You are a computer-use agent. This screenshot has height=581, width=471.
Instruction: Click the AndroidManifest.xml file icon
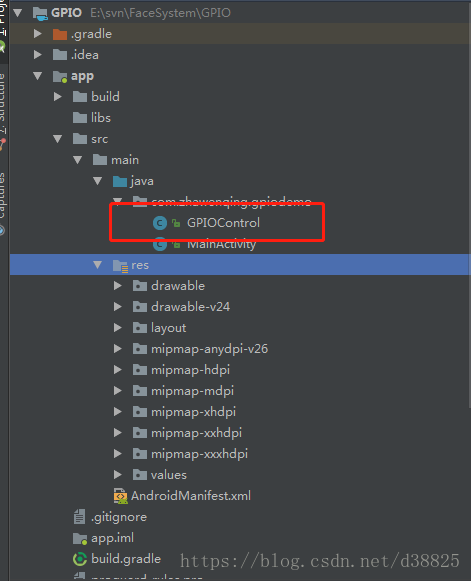coord(120,496)
